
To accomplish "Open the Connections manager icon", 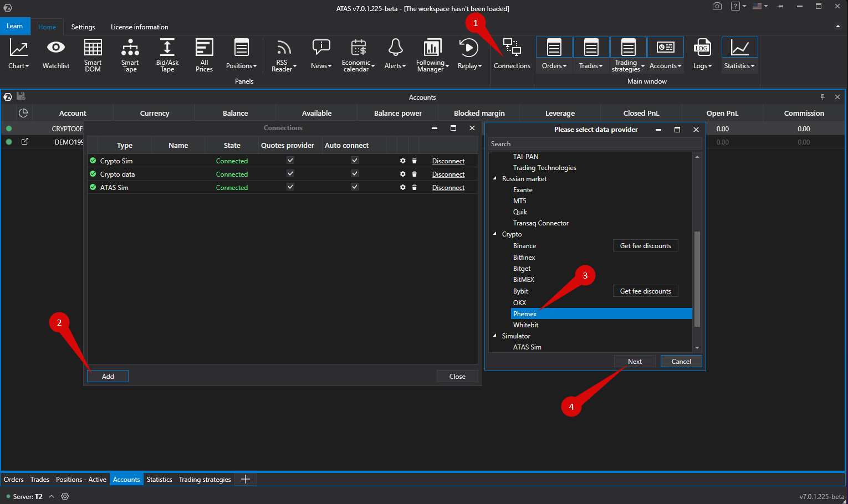I will point(512,48).
